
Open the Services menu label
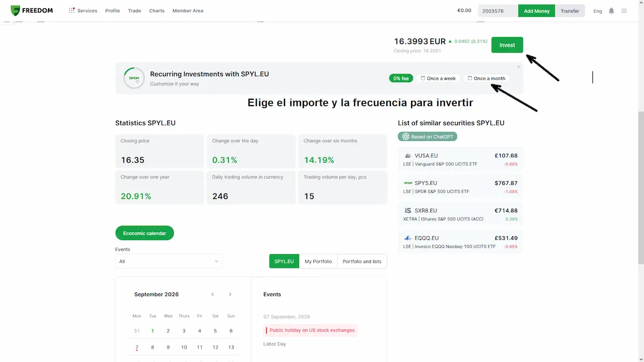click(87, 11)
